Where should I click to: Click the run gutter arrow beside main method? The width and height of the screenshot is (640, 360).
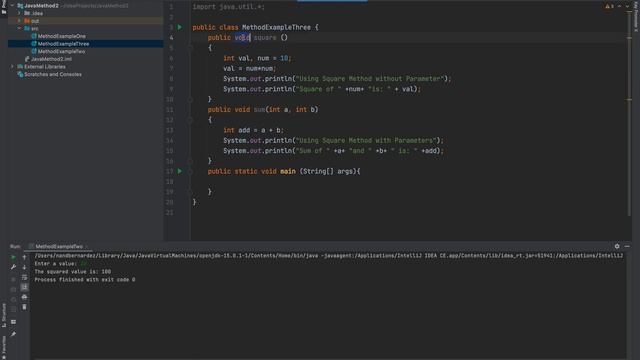tap(180, 171)
